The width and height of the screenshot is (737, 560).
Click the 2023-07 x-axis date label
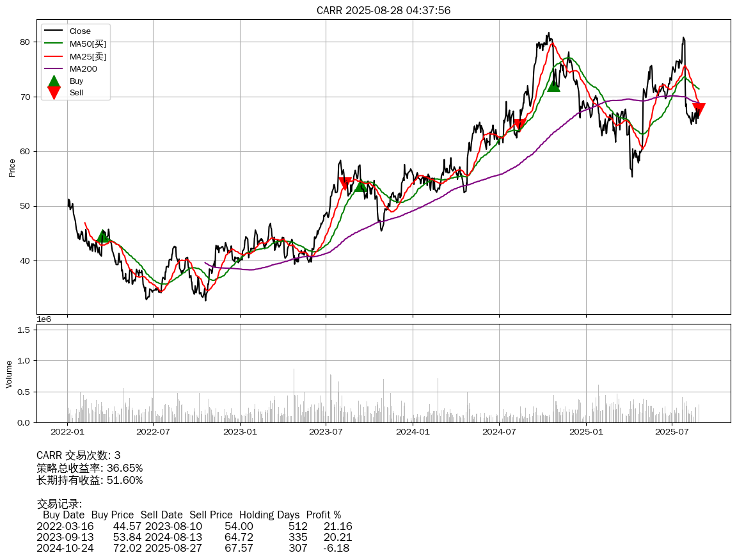326,431
